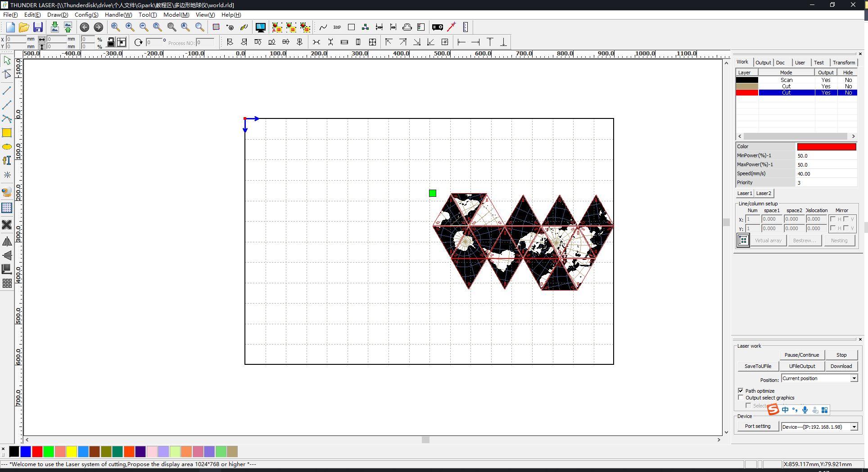Switch to the Transform tab
Image resolution: width=868 pixels, height=472 pixels.
[x=844, y=63]
